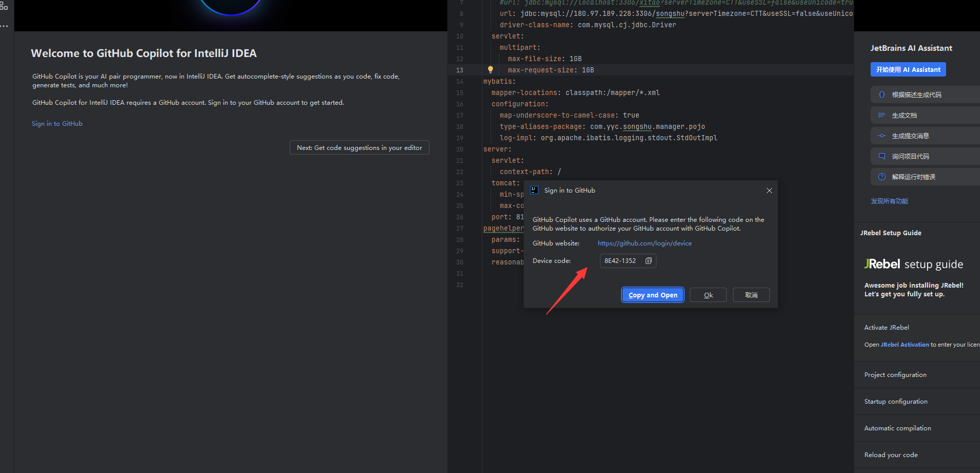Click Next: Get code suggestions in your editor

(x=360, y=147)
